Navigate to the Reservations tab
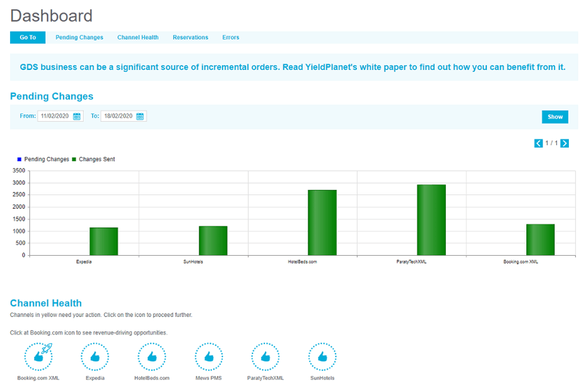 190,38
